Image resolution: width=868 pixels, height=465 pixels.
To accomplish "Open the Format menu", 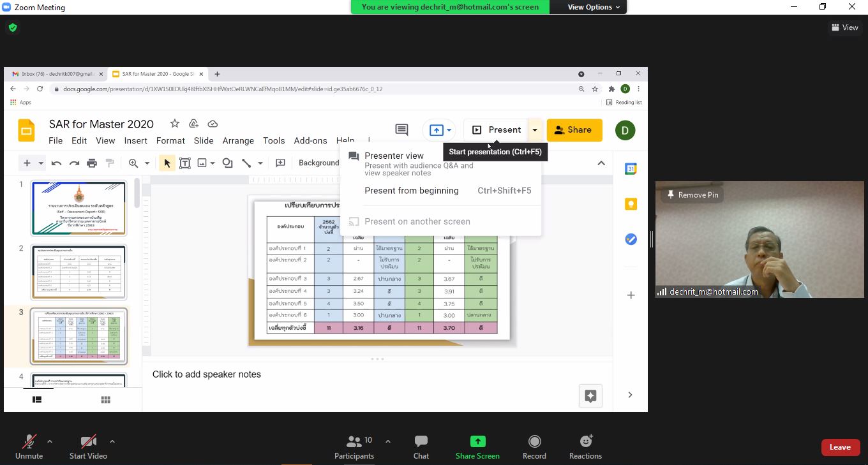I will [170, 140].
